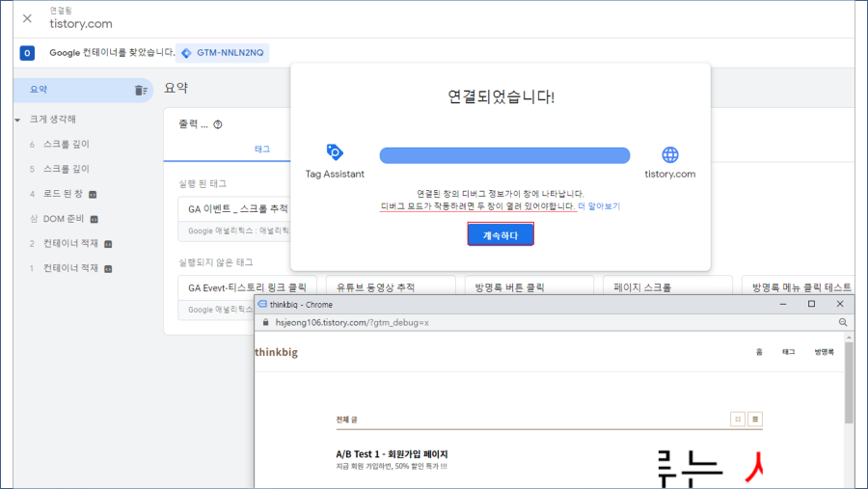Close the Tag Assistant panel with the X icon

pyautogui.click(x=27, y=18)
